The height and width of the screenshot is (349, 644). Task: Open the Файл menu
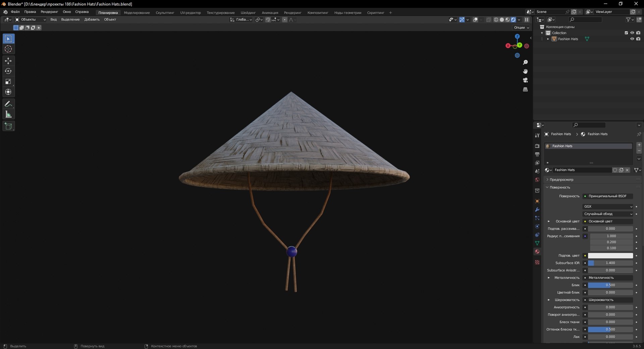point(15,12)
